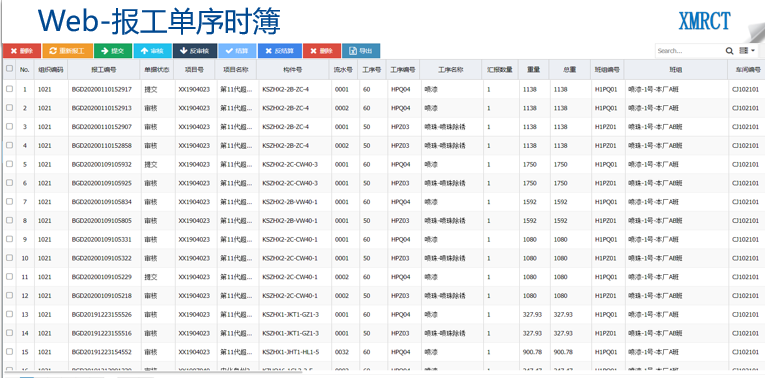Click the 工序号 column header
The image size is (765, 378).
[x=372, y=70]
